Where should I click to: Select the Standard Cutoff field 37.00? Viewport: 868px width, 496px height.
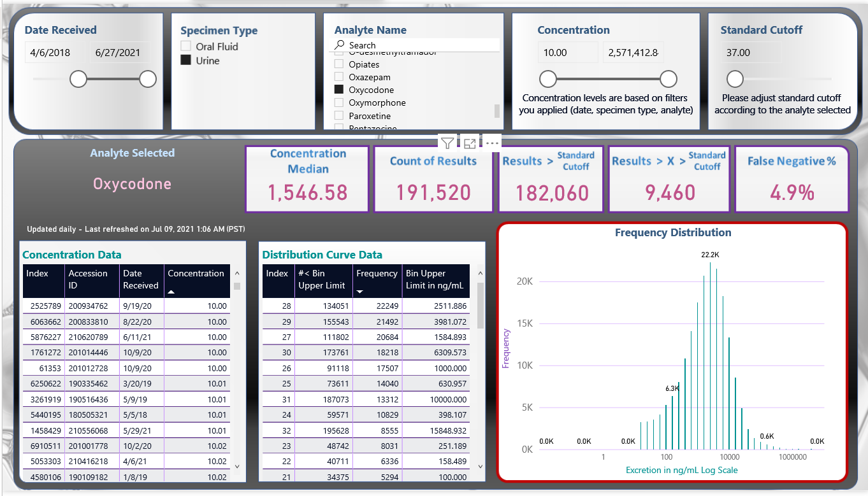(751, 53)
